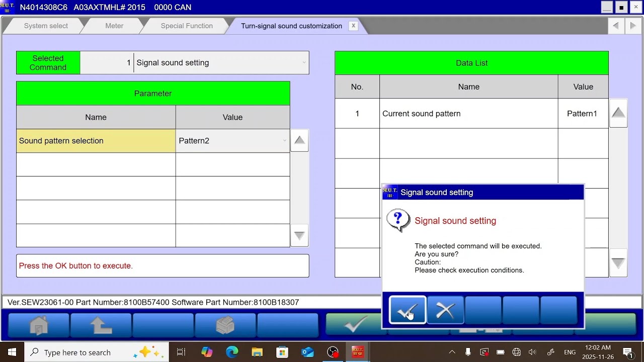This screenshot has width=644, height=362.
Task: Click the microphone icon in system tray
Action: [468, 352]
